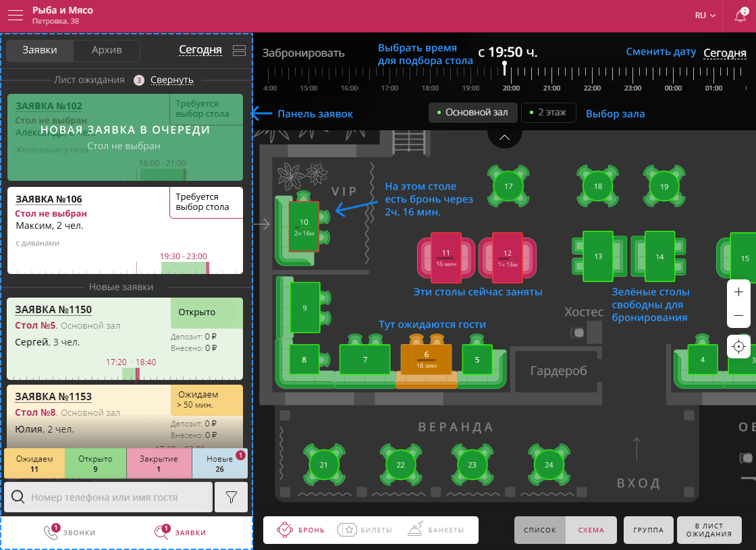Select veranda table 24

[x=549, y=465]
